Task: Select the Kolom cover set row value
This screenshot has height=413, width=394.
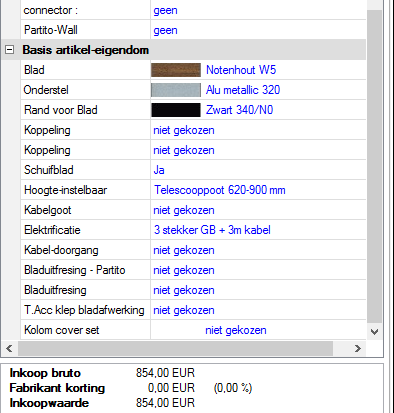Action: [x=236, y=330]
